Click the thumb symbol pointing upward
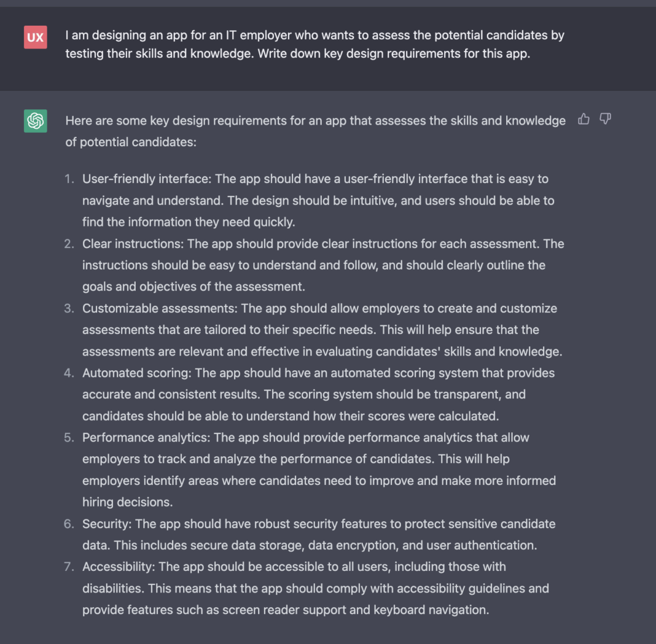Viewport: 656px width, 644px height. [x=583, y=119]
